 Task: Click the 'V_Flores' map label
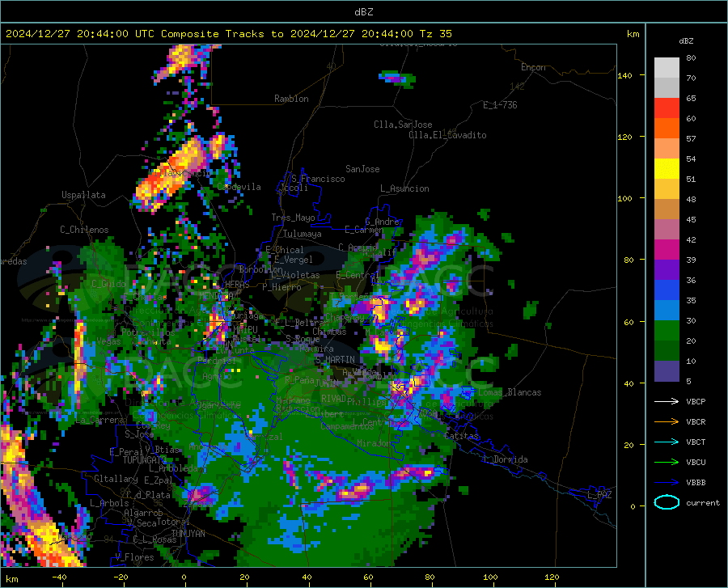tap(134, 557)
